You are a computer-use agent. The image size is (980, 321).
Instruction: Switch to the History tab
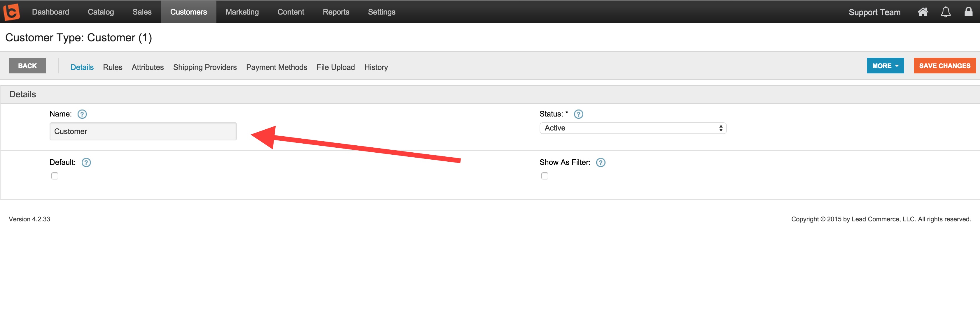pos(376,67)
